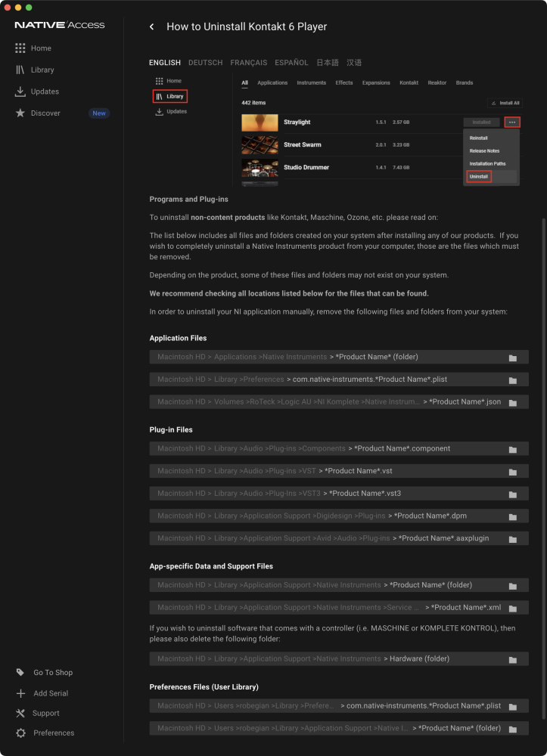Screen dimensions: 547x756
Task: Open folder for Application Support Native Instruments Product Name
Action: [513, 586]
